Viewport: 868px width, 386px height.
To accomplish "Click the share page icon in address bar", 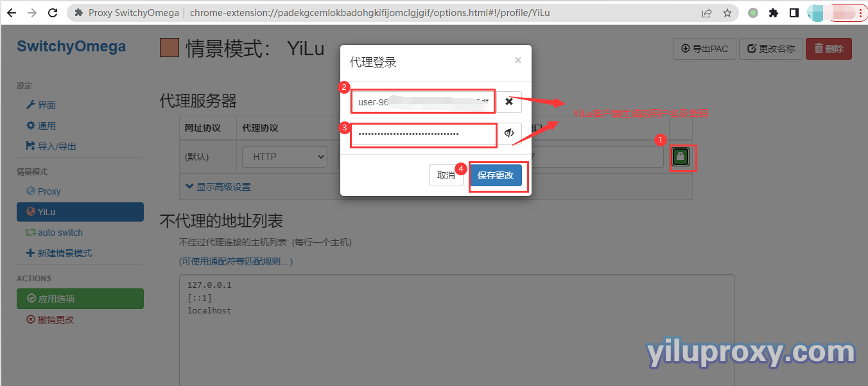I will tap(706, 13).
